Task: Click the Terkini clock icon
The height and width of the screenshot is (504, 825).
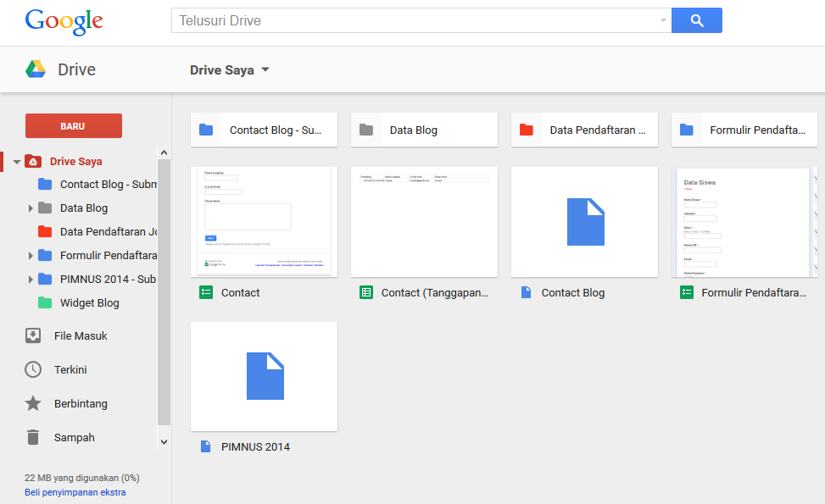Action: [x=33, y=369]
